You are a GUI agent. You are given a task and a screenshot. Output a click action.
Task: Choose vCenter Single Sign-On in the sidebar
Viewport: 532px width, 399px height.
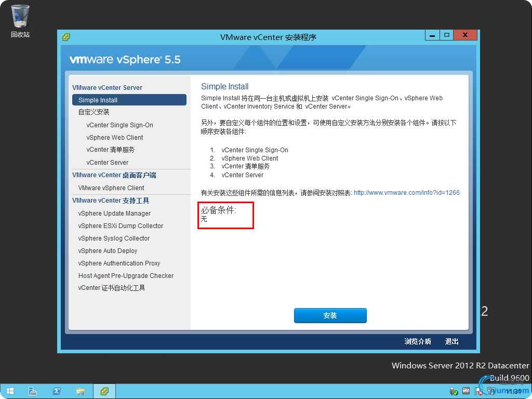tap(120, 125)
